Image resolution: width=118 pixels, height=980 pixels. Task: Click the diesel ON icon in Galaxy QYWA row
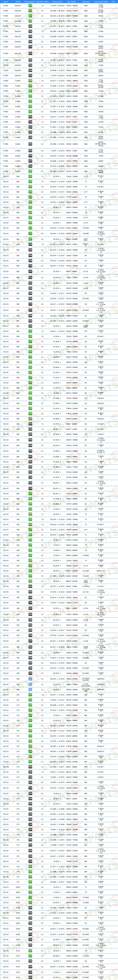[x=30, y=36]
